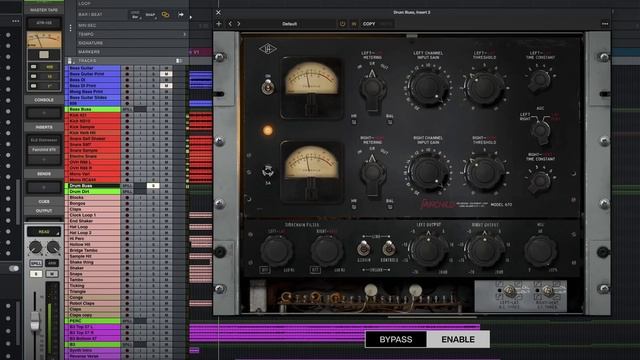Viewport: 640px width, 360px height.
Task: Go to the previous preset with the left arrow
Action: click(230, 24)
